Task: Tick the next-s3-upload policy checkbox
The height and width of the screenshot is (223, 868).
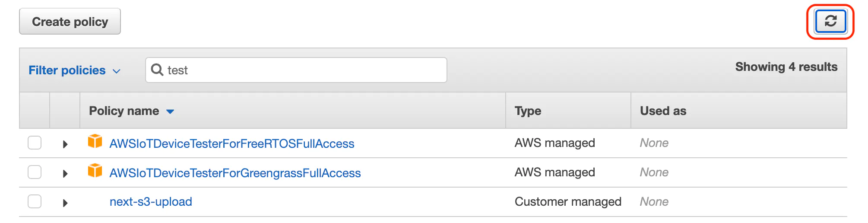Action: pos(35,201)
